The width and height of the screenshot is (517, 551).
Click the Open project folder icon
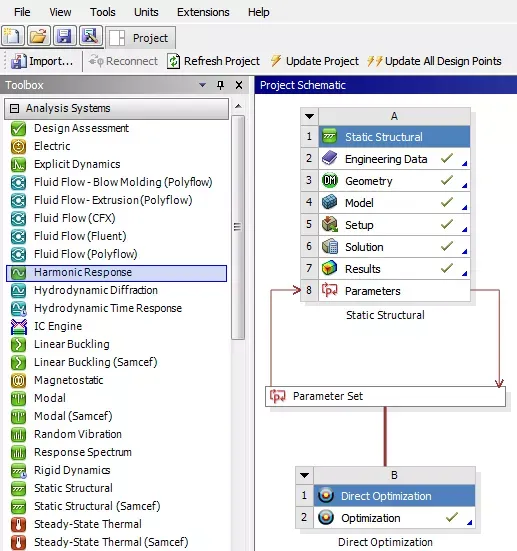click(38, 36)
